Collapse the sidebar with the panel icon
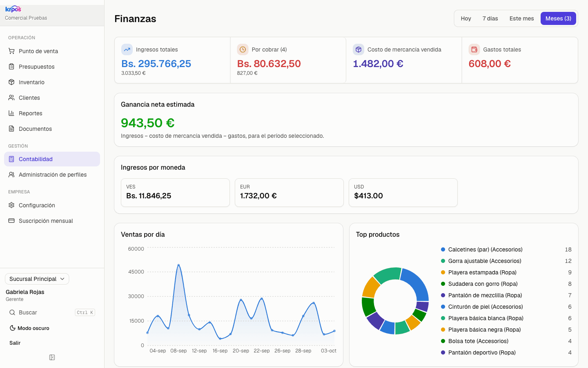This screenshot has width=588, height=368. 52,357
